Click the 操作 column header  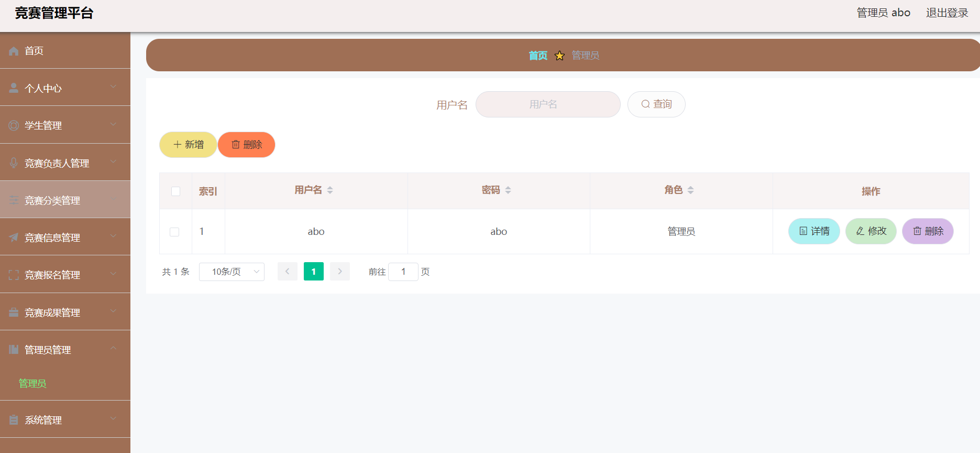point(871,191)
